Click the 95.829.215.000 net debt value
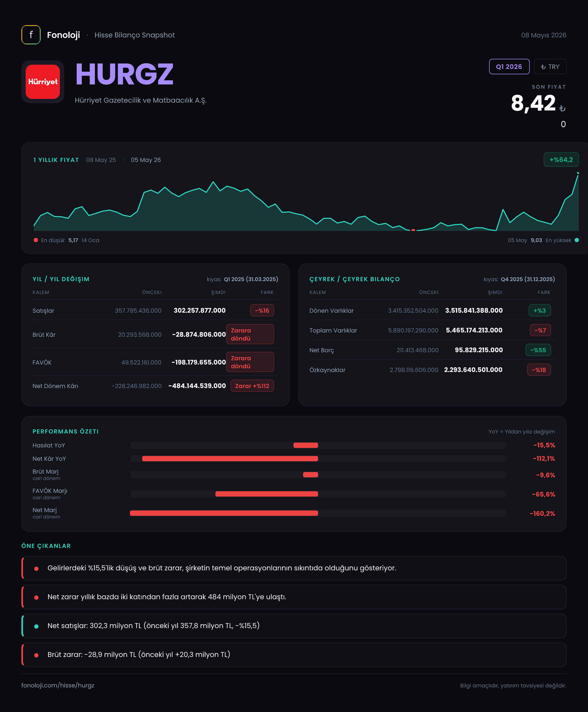The height and width of the screenshot is (712, 588). pyautogui.click(x=479, y=350)
